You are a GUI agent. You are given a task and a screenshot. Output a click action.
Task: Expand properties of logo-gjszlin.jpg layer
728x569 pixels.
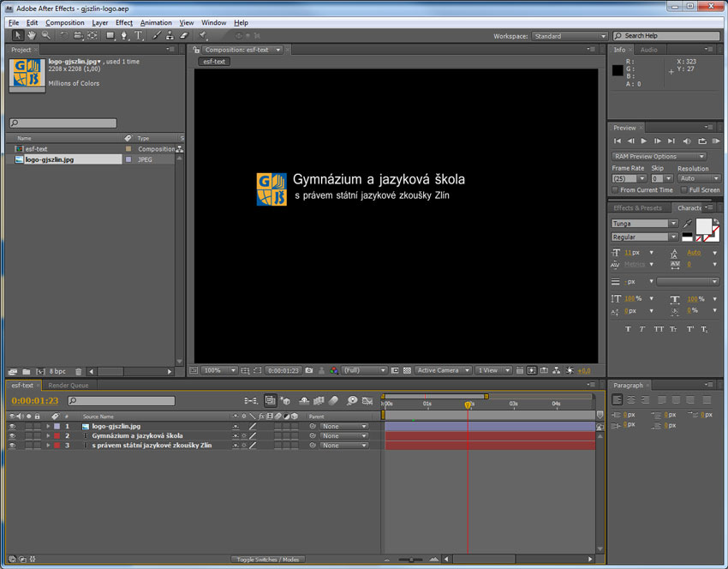tap(48, 426)
